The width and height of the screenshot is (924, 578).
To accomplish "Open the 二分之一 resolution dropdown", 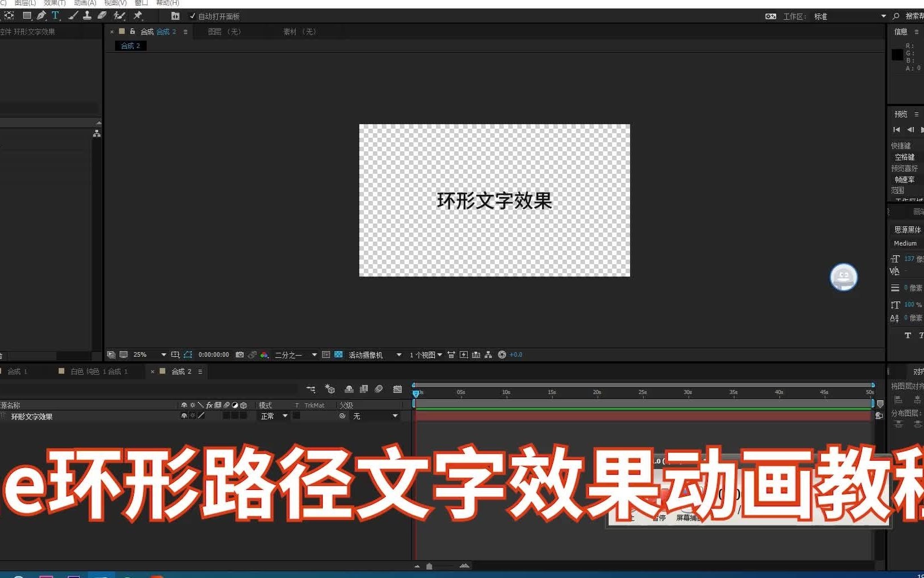I will [x=296, y=354].
